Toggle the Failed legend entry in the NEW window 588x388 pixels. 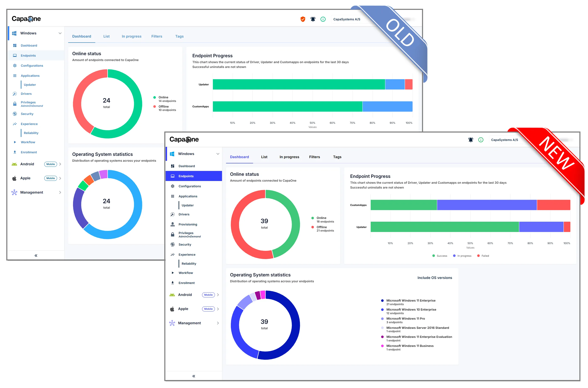(483, 256)
